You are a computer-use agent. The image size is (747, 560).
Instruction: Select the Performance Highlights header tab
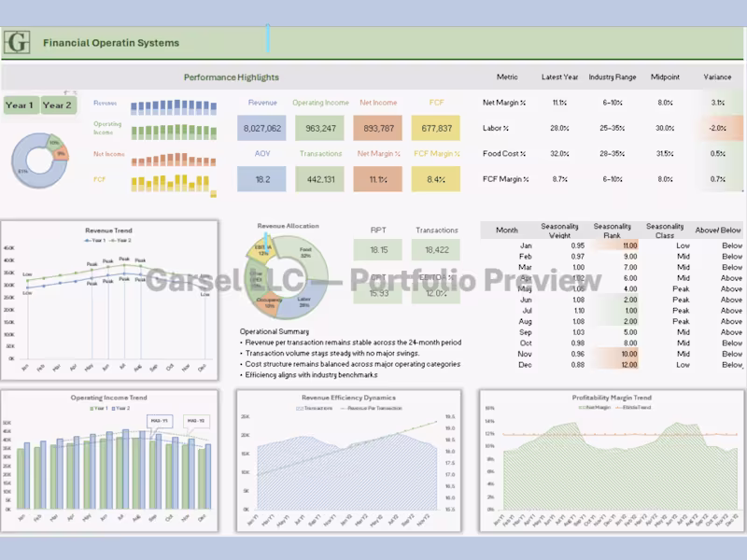231,77
